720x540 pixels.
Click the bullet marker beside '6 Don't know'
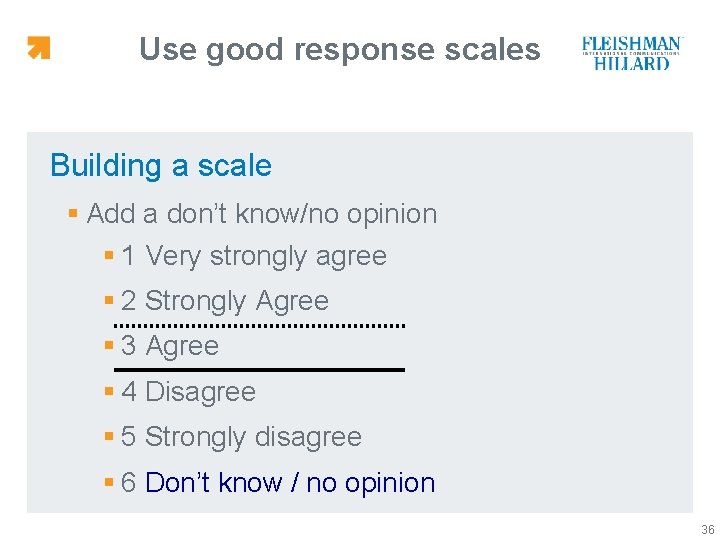pyautogui.click(x=109, y=483)
